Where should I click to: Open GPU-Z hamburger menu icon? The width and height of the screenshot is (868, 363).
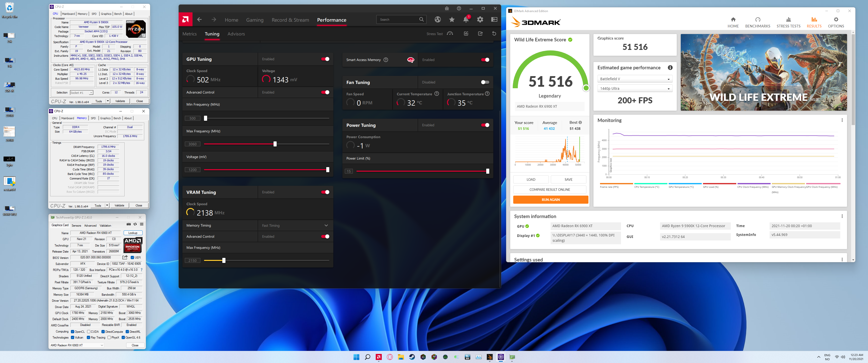coord(142,224)
